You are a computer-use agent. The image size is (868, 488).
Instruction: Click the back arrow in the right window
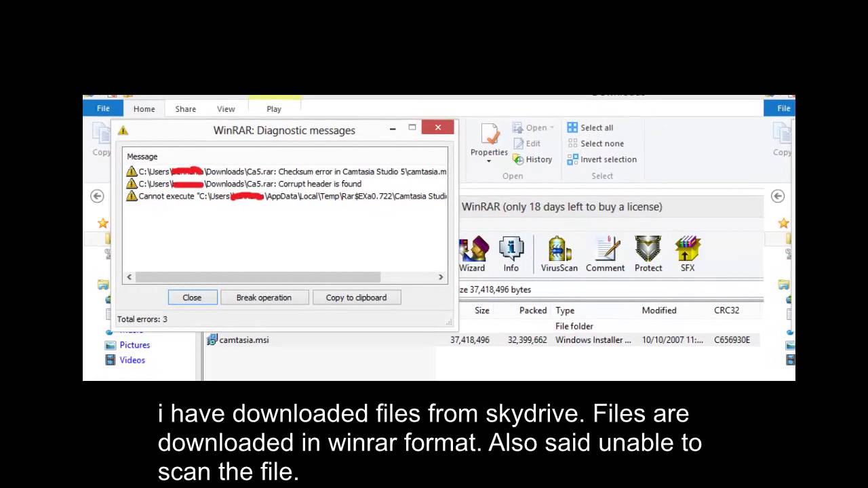coord(778,196)
